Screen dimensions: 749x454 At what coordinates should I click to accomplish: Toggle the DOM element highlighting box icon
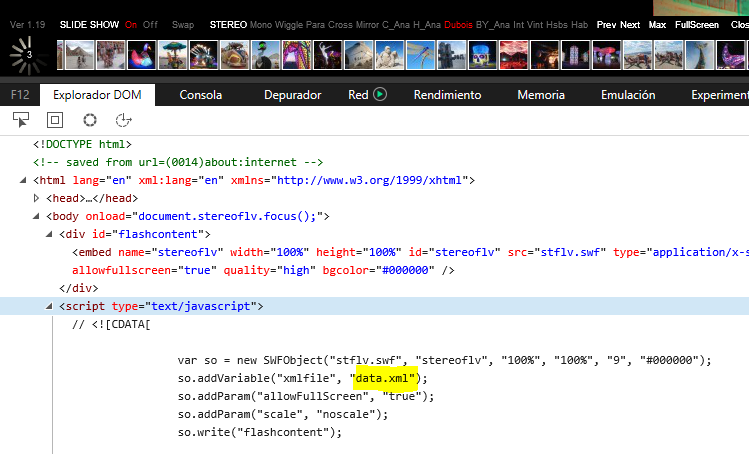[55, 120]
